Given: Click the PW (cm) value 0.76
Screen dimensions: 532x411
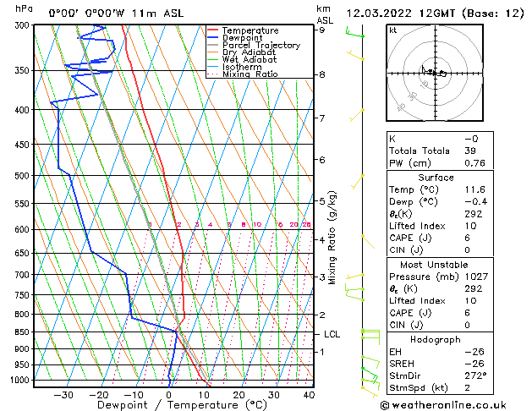Looking at the screenshot, I should pos(474,163).
